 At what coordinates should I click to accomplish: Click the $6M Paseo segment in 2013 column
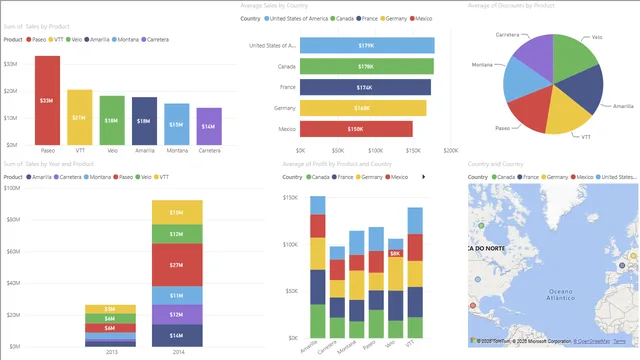click(x=111, y=328)
